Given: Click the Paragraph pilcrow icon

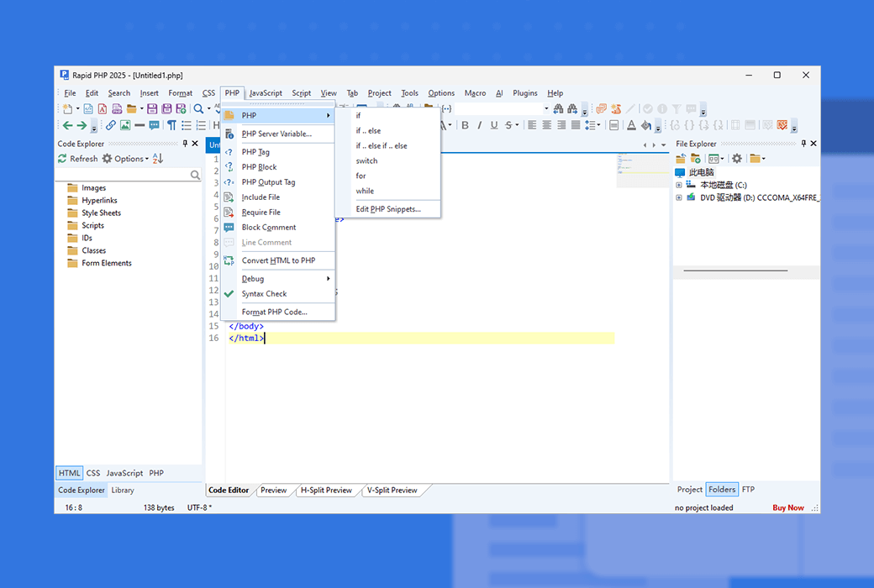Looking at the screenshot, I should [x=171, y=125].
